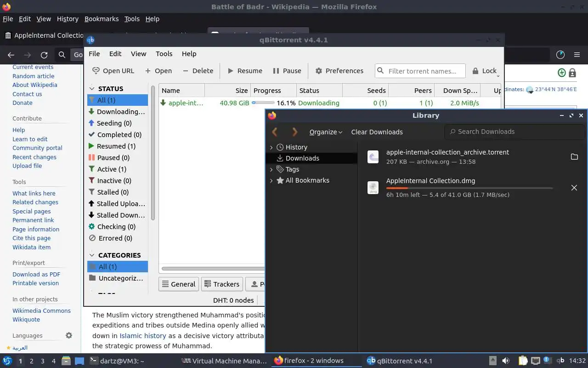Click the green good article badge icon
This screenshot has height=368, width=588.
point(561,73)
